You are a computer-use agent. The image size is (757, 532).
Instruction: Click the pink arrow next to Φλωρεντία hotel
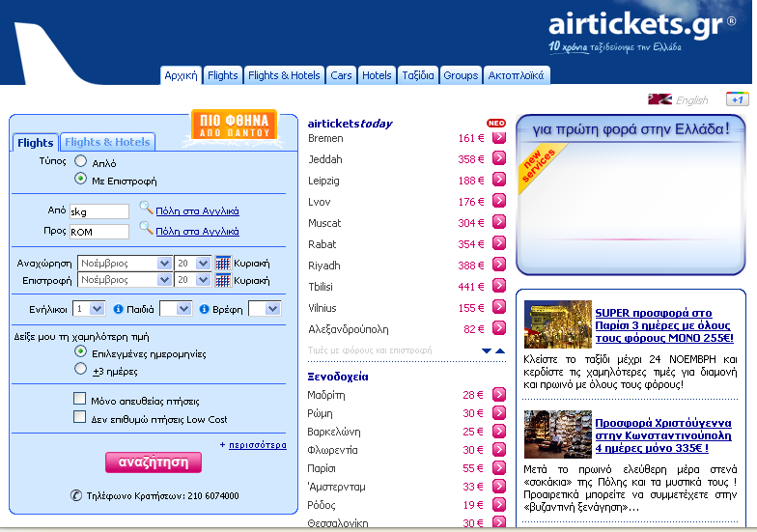point(499,450)
